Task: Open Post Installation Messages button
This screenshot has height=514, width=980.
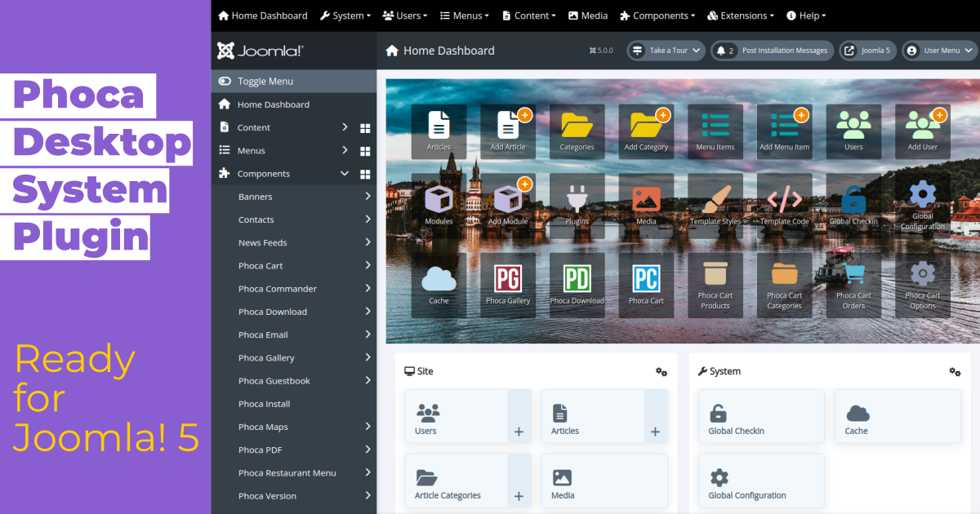Action: [772, 51]
